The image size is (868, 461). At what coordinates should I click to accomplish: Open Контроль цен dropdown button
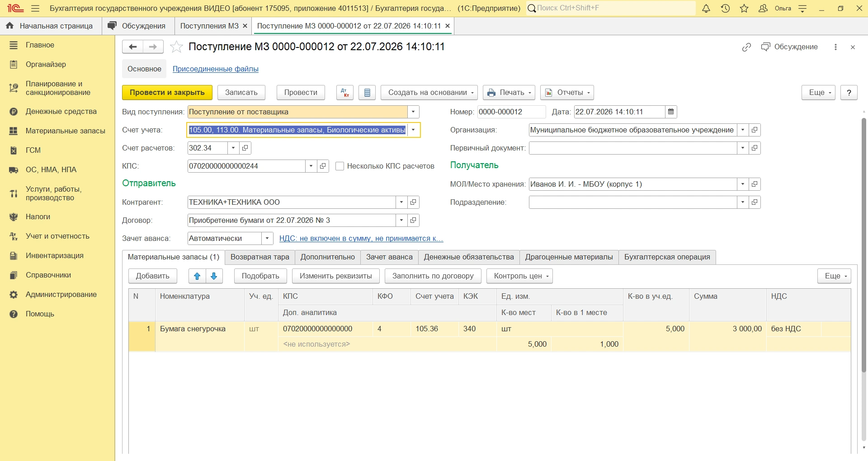coord(519,276)
